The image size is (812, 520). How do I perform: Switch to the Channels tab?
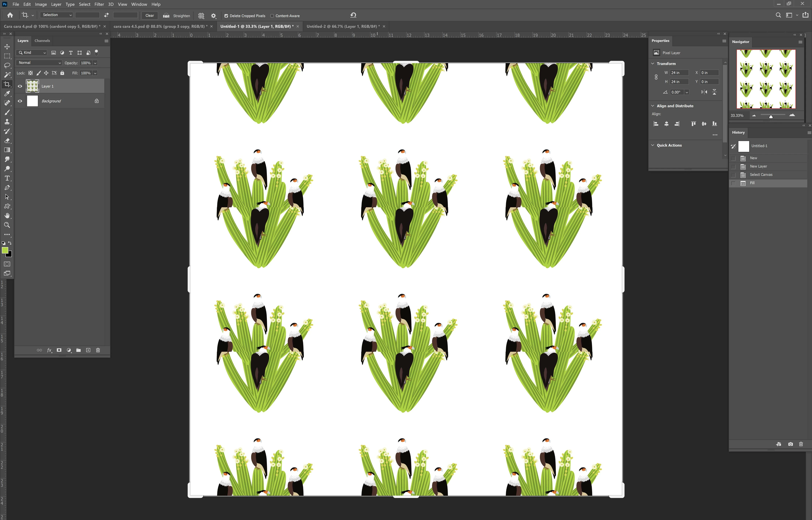(42, 41)
